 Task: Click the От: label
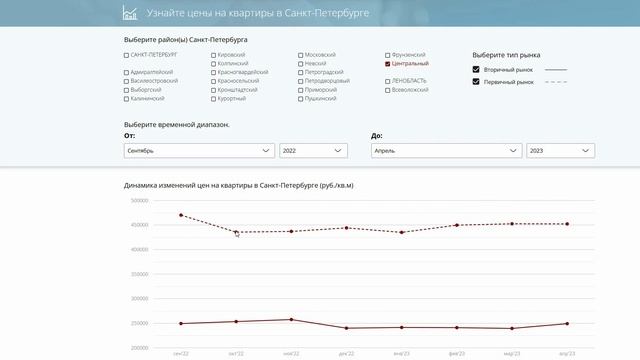tap(129, 136)
